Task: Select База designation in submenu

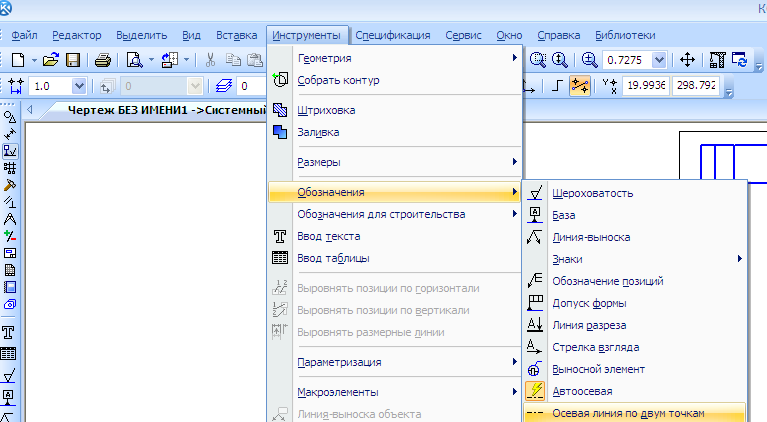Action: [635, 215]
